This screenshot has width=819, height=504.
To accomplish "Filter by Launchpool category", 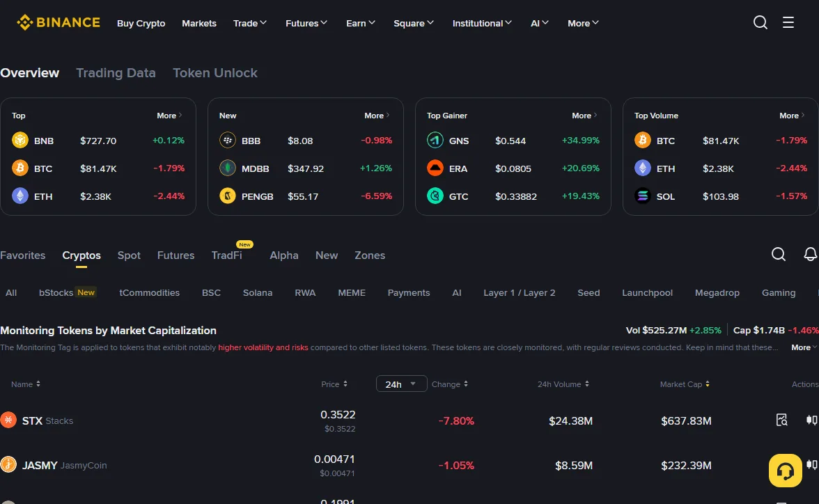I will 647,292.
